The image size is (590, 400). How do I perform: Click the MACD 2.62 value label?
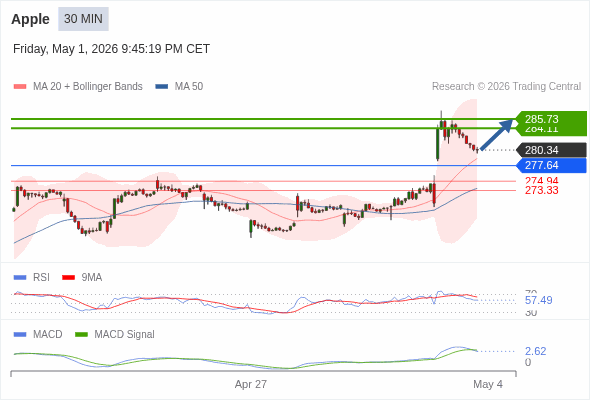pyautogui.click(x=535, y=351)
